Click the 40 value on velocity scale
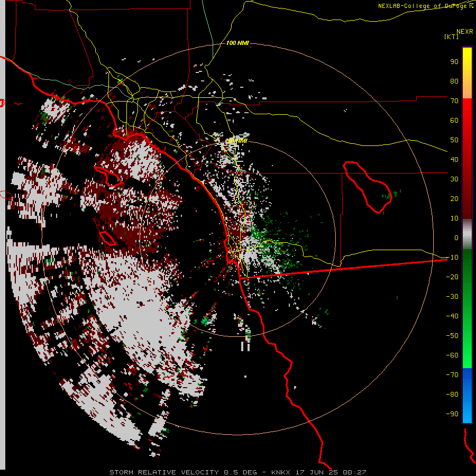Screen dimensions: 476x476 pyautogui.click(x=454, y=160)
